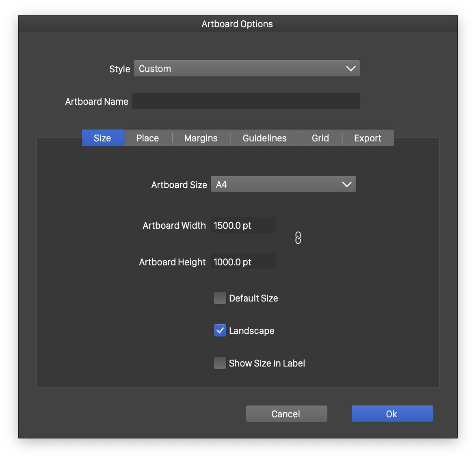The width and height of the screenshot is (476, 460).
Task: Click the Style dropdown chevron arrow
Action: [351, 69]
